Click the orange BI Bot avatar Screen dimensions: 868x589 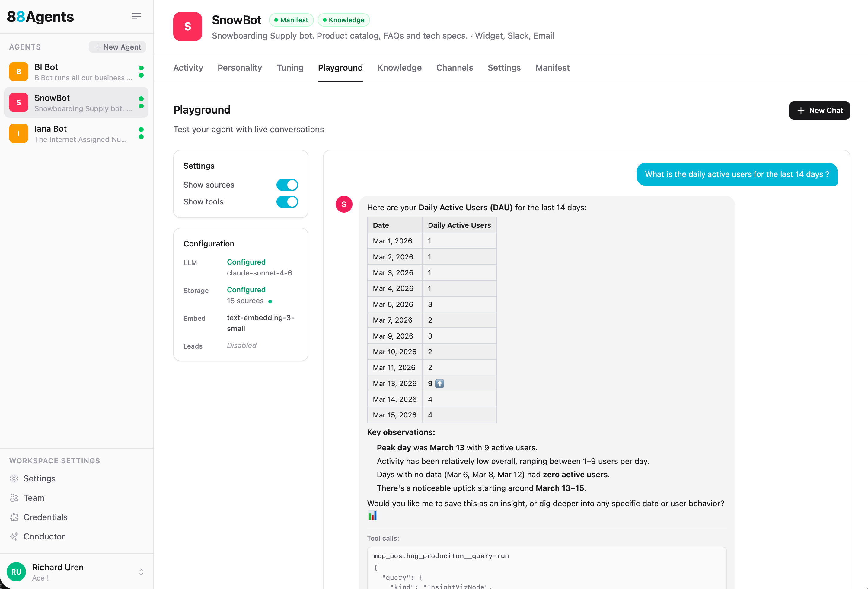pos(19,72)
